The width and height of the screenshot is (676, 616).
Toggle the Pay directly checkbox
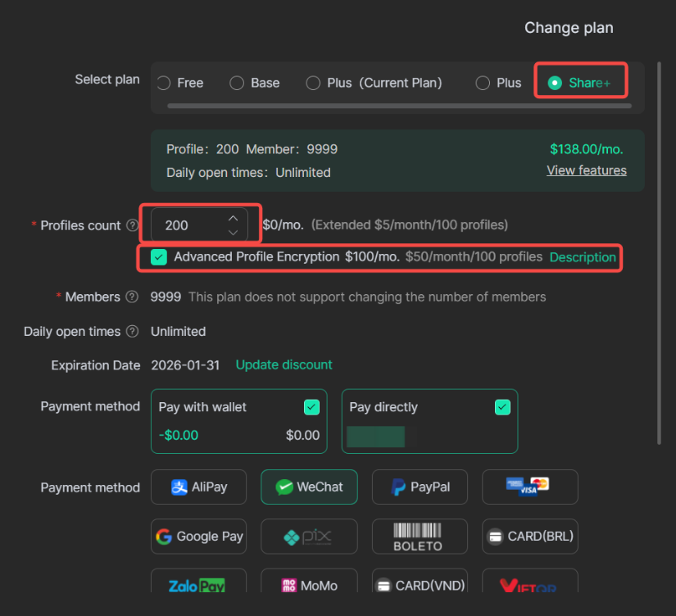pos(502,407)
